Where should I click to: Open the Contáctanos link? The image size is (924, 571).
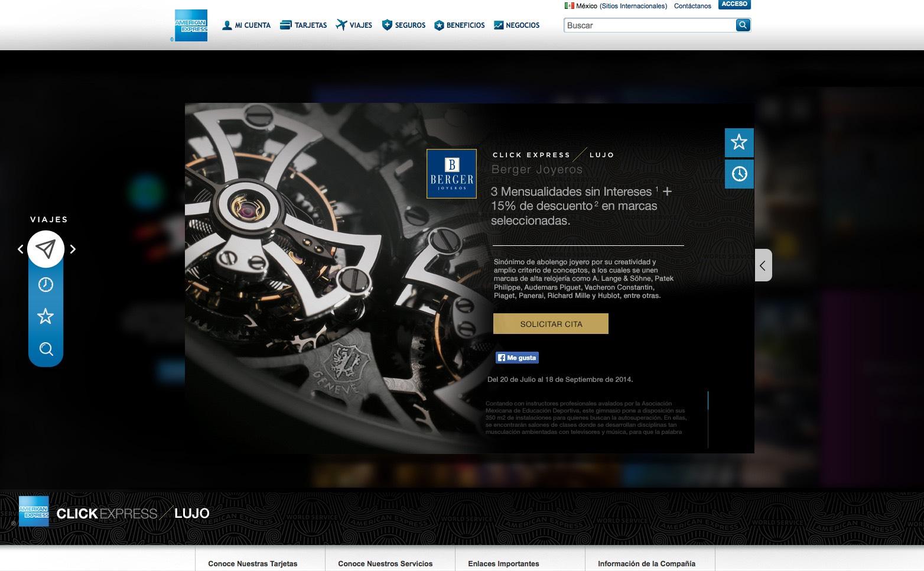(x=692, y=6)
